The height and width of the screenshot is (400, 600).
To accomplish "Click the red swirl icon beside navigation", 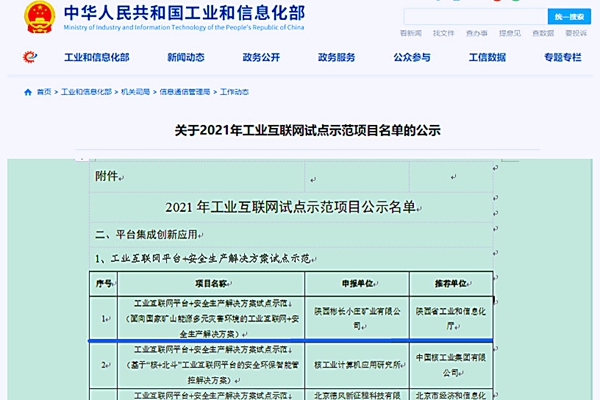I will tap(30, 57).
